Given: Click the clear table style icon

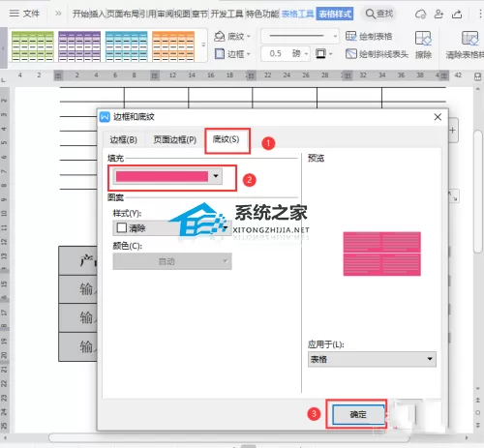Looking at the screenshot, I should [469, 39].
